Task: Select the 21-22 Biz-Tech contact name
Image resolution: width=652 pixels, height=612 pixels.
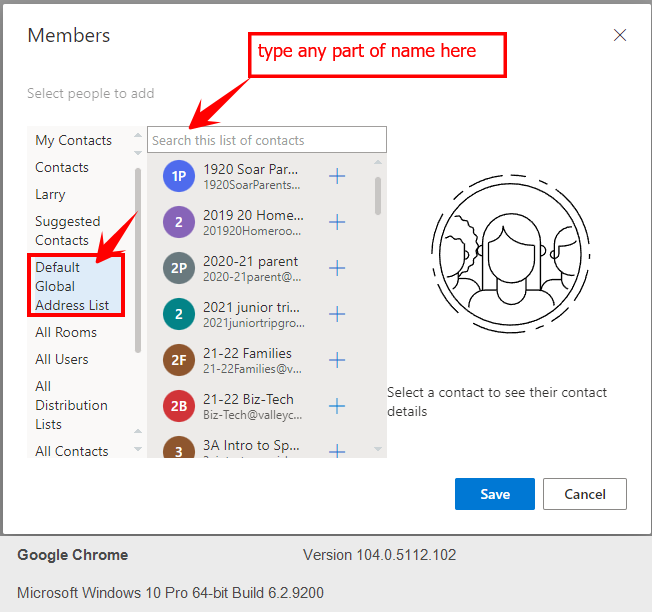Action: point(248,400)
